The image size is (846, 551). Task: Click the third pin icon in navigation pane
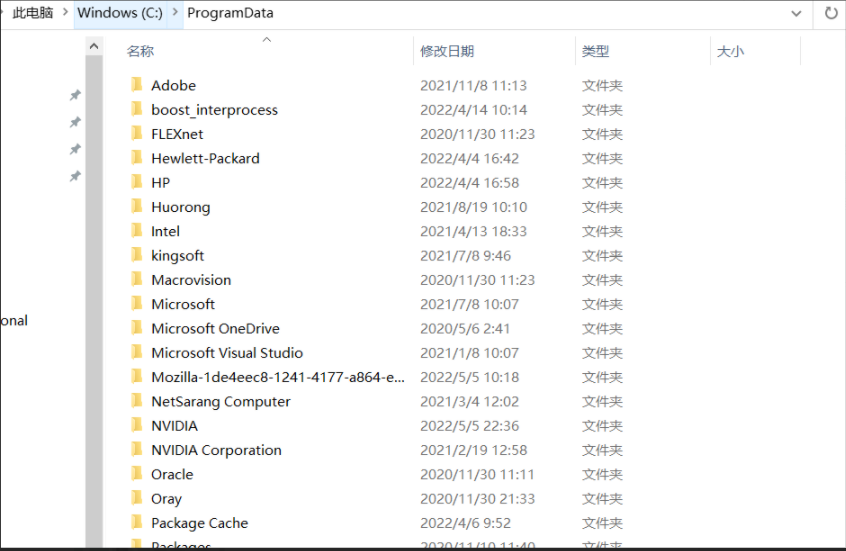[75, 149]
